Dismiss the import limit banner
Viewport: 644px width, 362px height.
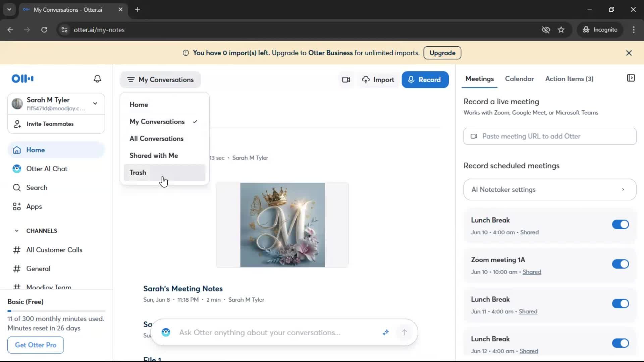(629, 53)
